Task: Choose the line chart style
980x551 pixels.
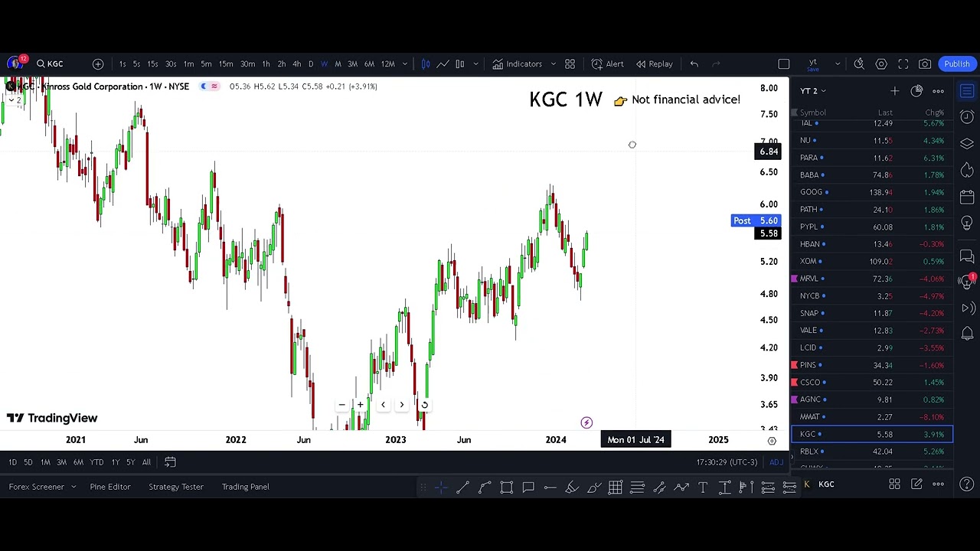Action: 443,64
